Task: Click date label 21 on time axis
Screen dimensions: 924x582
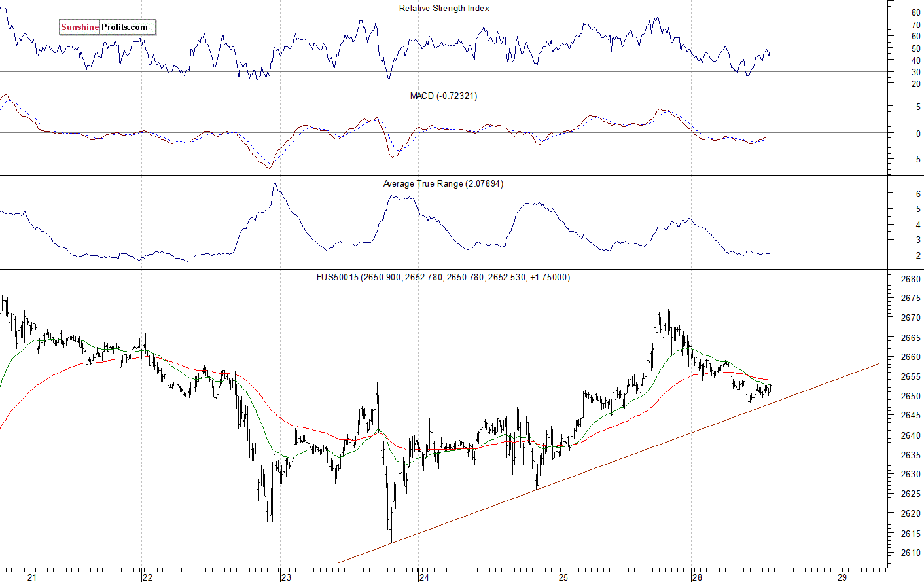Action: pos(32,577)
